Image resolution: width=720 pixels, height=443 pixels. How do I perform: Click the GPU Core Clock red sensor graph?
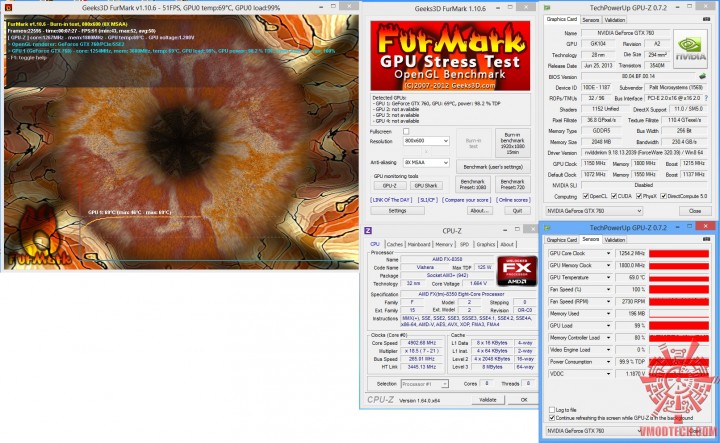pyautogui.click(x=679, y=253)
